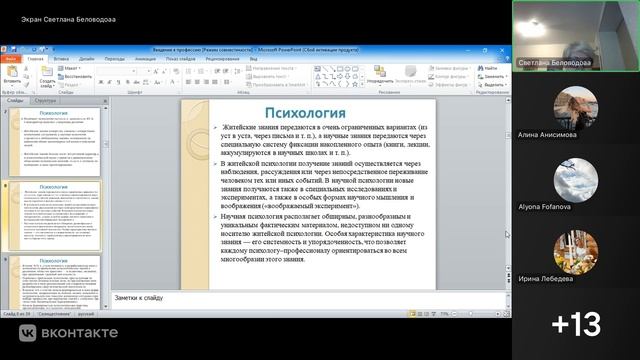
Task: Toggle Underline formatting button
Action: click(118, 82)
